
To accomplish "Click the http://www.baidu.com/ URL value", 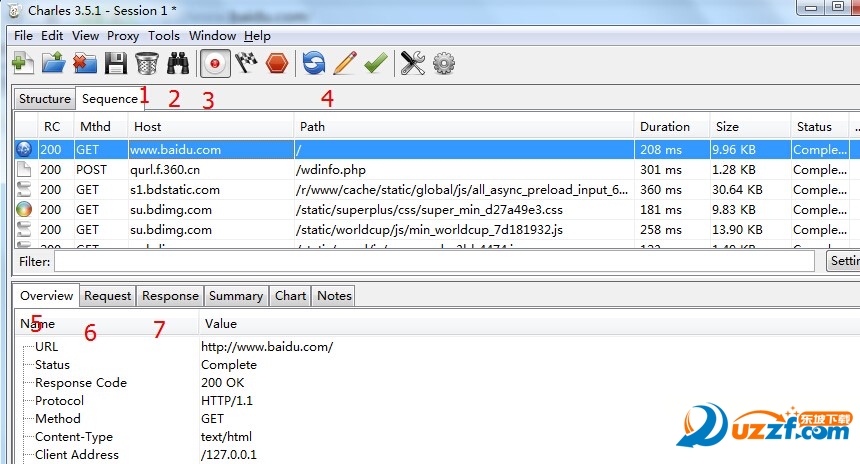I will (x=267, y=347).
